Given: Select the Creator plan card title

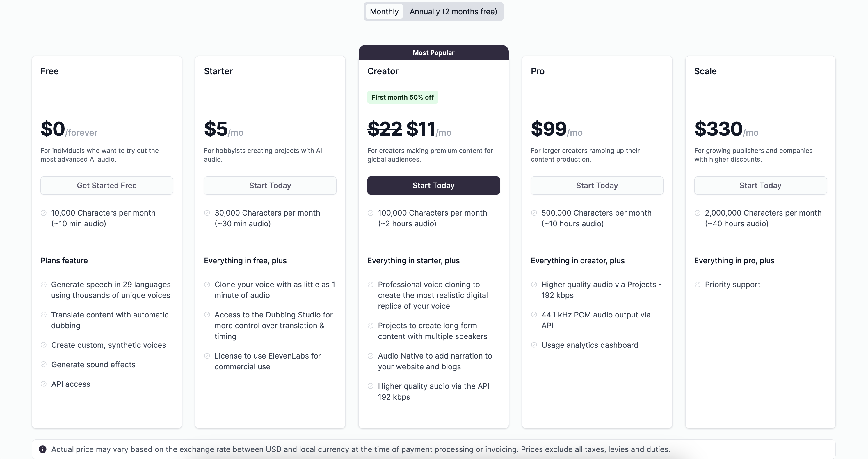Looking at the screenshot, I should [x=383, y=71].
